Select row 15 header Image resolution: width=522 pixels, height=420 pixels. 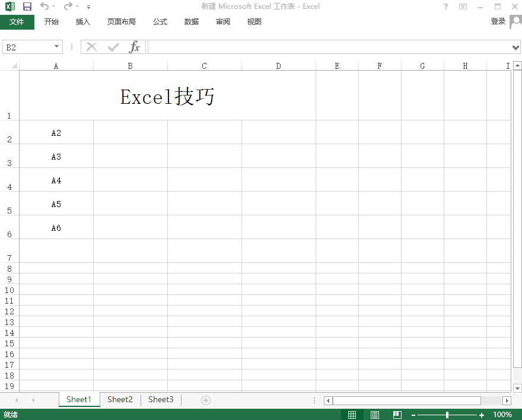coord(9,343)
